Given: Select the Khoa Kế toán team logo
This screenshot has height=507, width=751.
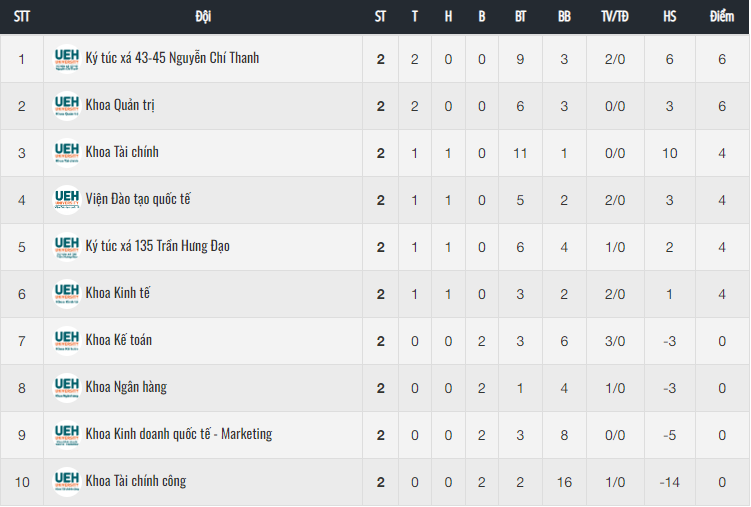Looking at the screenshot, I should [67, 340].
